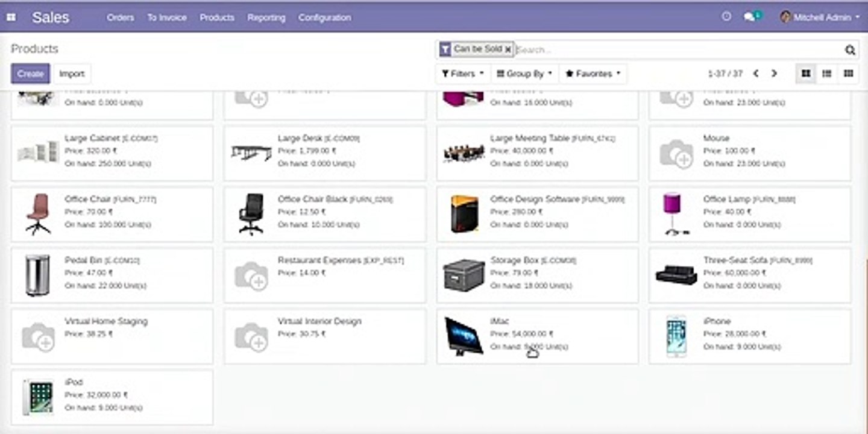Open the activities clock icon

(726, 17)
